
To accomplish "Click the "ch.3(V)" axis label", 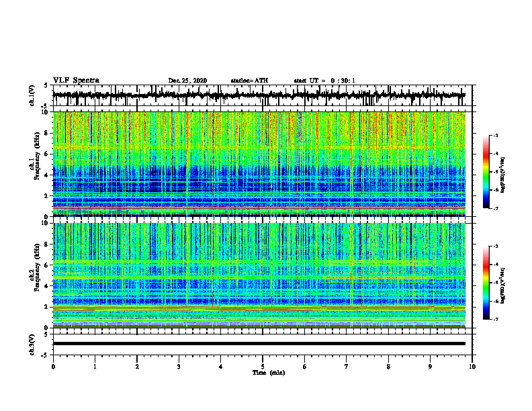I will 32,345.
